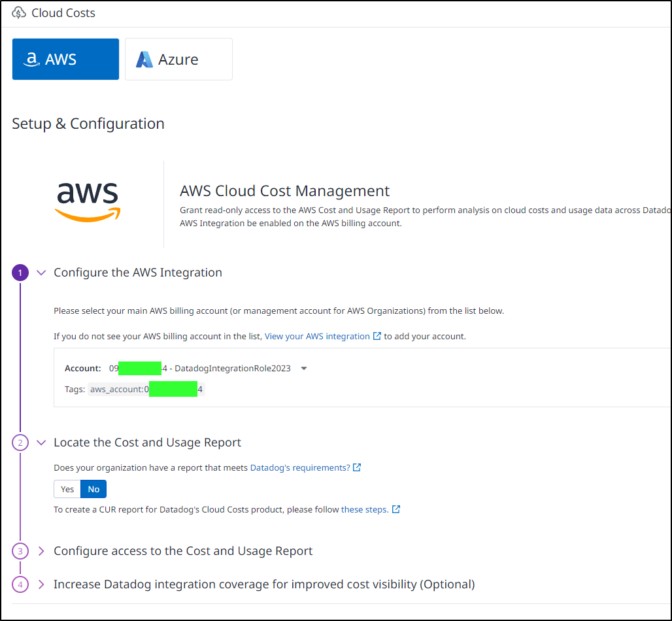The width and height of the screenshot is (672, 621).
Task: Click the Azure logo icon
Action: point(144,59)
